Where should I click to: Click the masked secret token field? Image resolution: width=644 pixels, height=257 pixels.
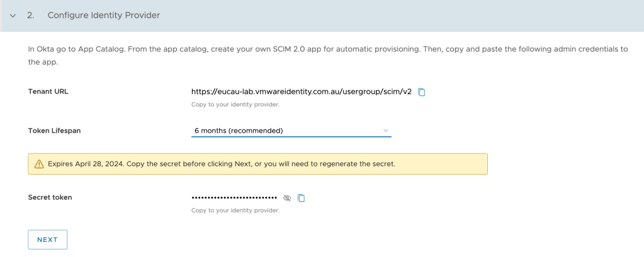234,197
